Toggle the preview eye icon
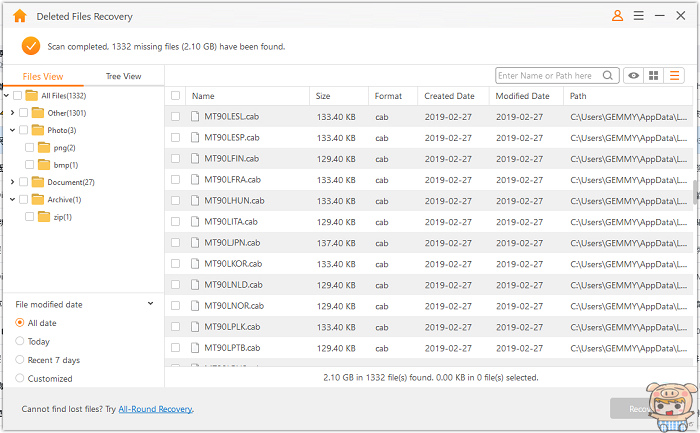The width and height of the screenshot is (700, 433). pyautogui.click(x=633, y=76)
